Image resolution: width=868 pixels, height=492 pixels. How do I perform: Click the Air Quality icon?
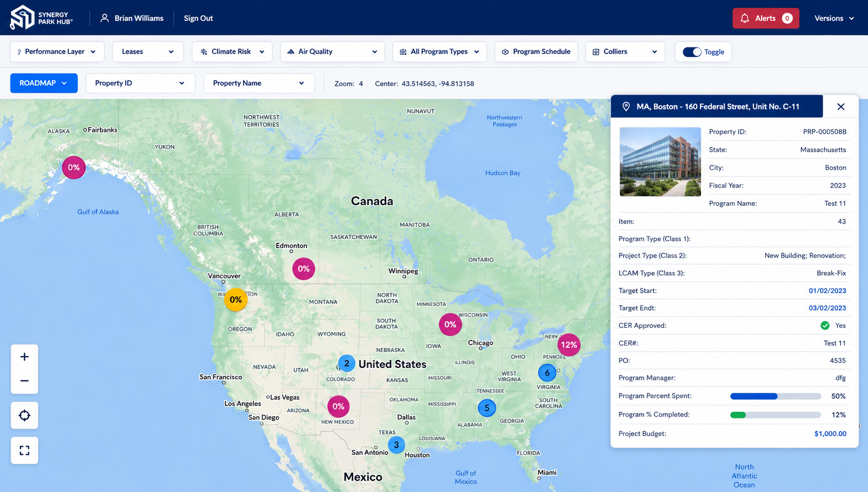(291, 52)
